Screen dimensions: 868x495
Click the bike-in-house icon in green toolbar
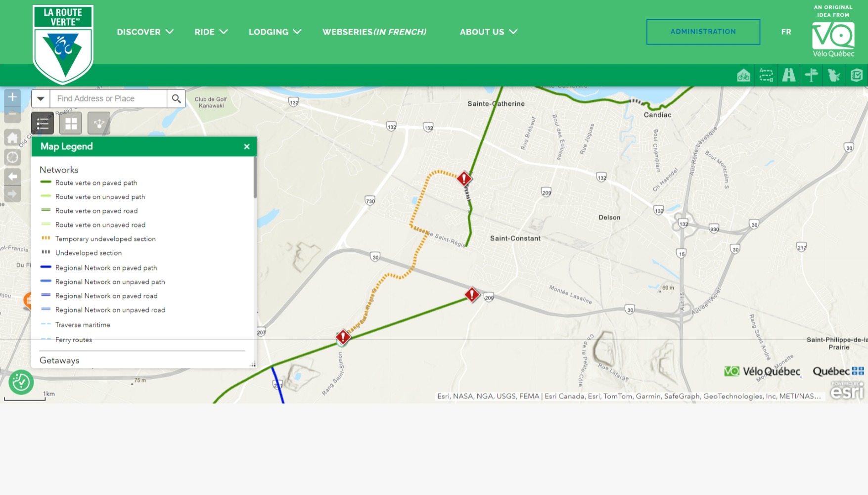[x=743, y=75]
